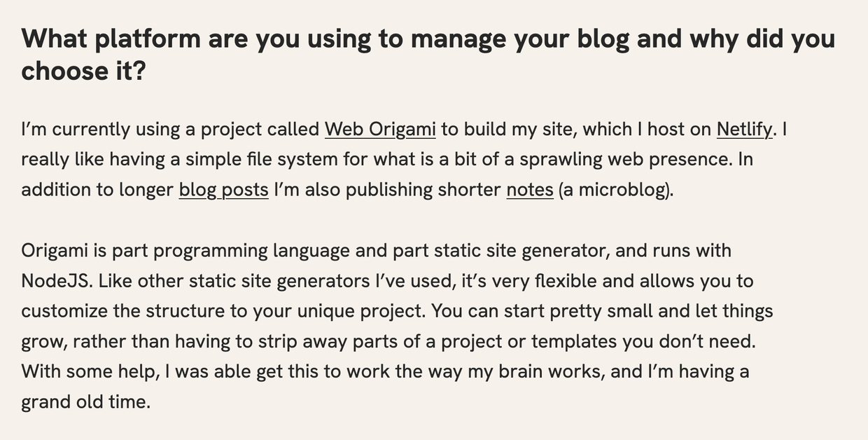Viewport: 868px width, 440px height.
Task: Click the phrase grand old time
Action: point(85,402)
